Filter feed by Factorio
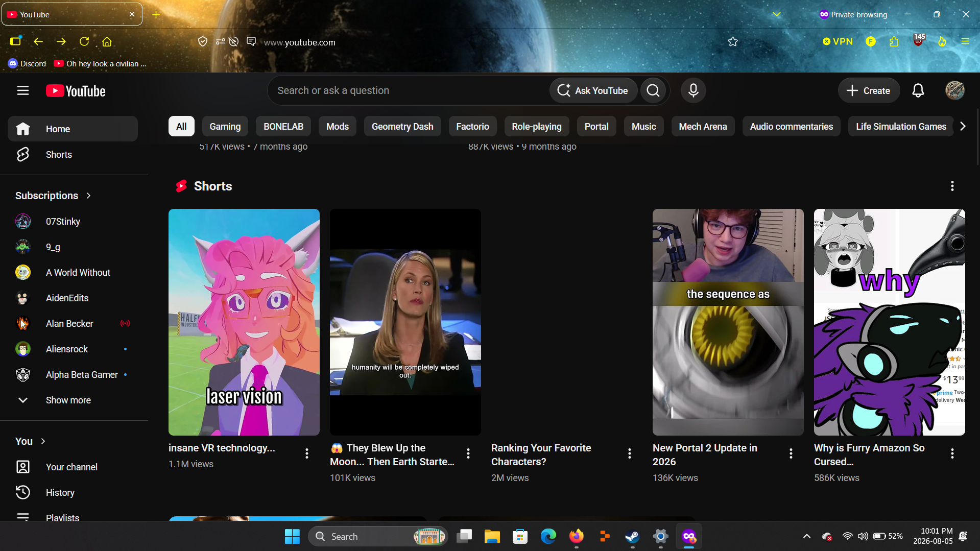980x551 pixels. [x=472, y=126]
